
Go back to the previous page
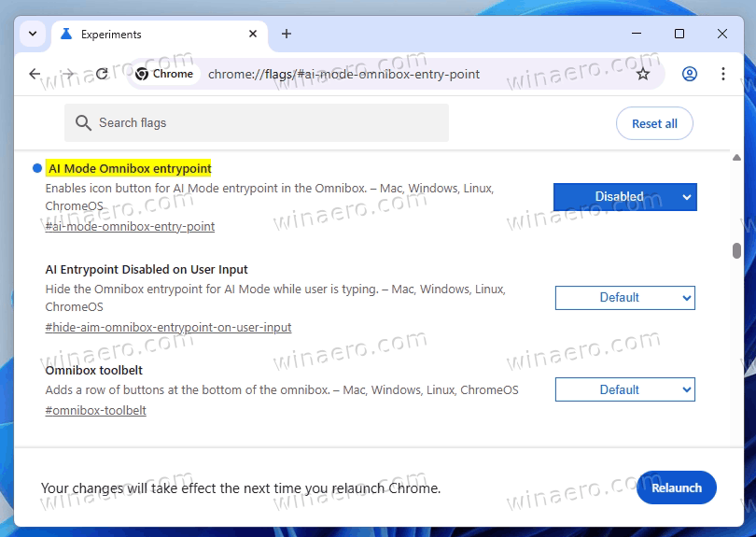(x=35, y=74)
